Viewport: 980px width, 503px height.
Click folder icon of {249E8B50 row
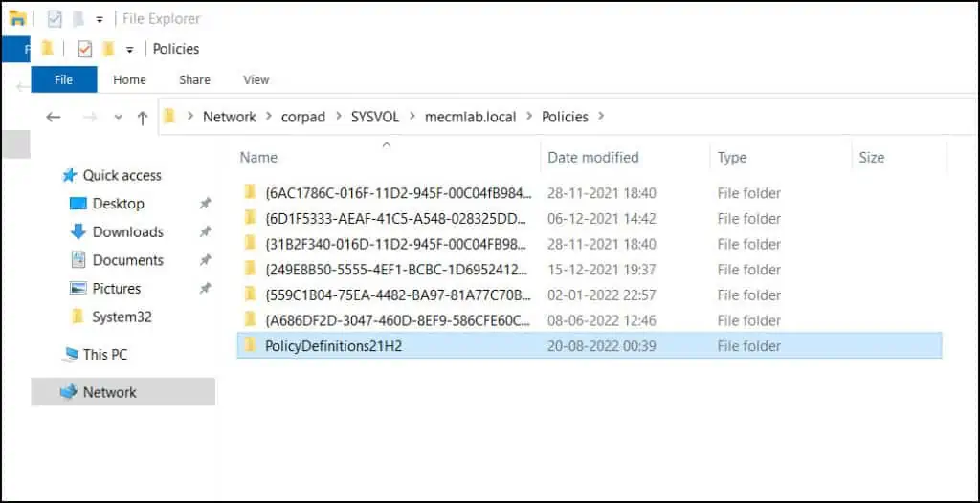click(x=251, y=269)
